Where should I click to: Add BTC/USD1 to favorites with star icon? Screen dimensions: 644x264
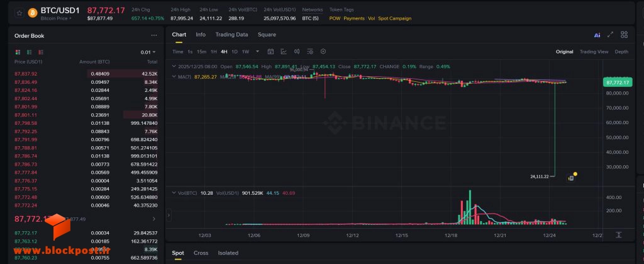19,13
